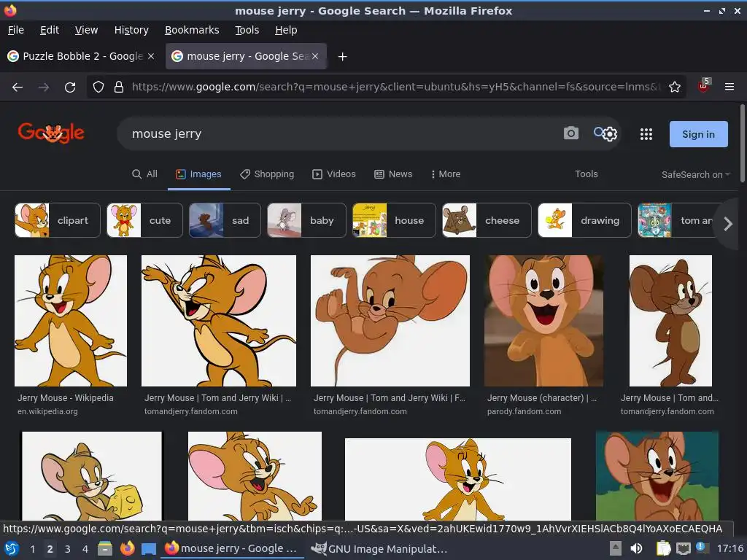Click the en.wikipedia.org source link
The image size is (747, 560).
[47, 411]
